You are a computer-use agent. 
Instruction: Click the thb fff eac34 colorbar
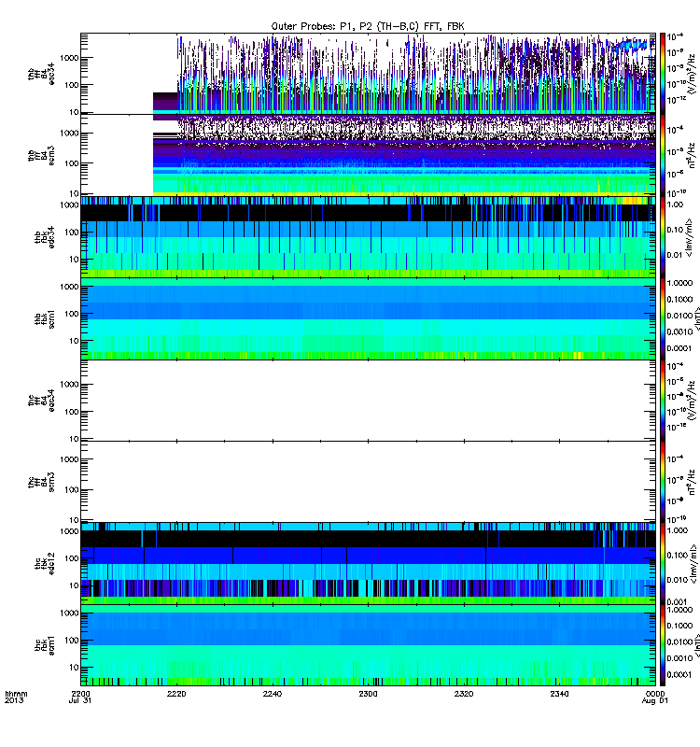pos(662,74)
